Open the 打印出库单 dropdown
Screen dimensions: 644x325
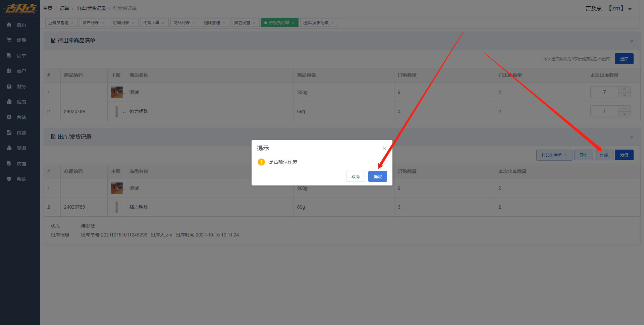coord(554,155)
